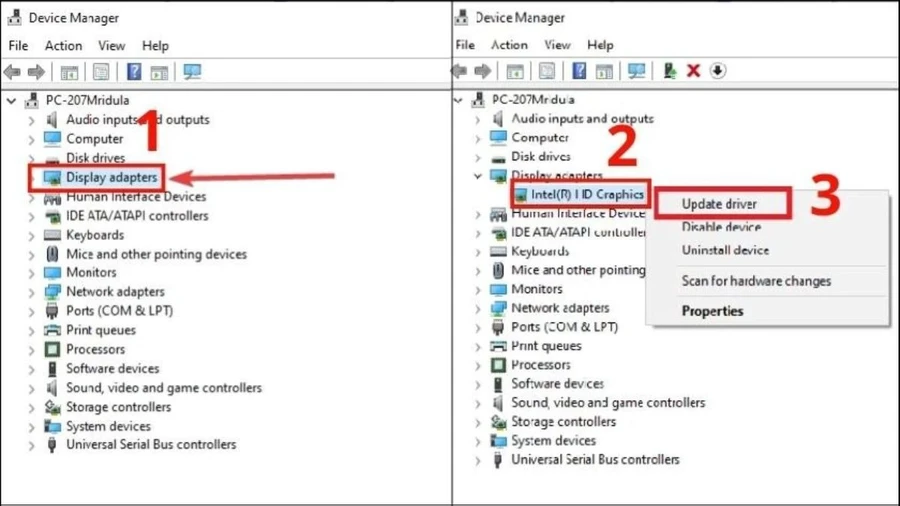The image size is (900, 506).
Task: Open View menu in left Device Manager
Action: pos(111,46)
